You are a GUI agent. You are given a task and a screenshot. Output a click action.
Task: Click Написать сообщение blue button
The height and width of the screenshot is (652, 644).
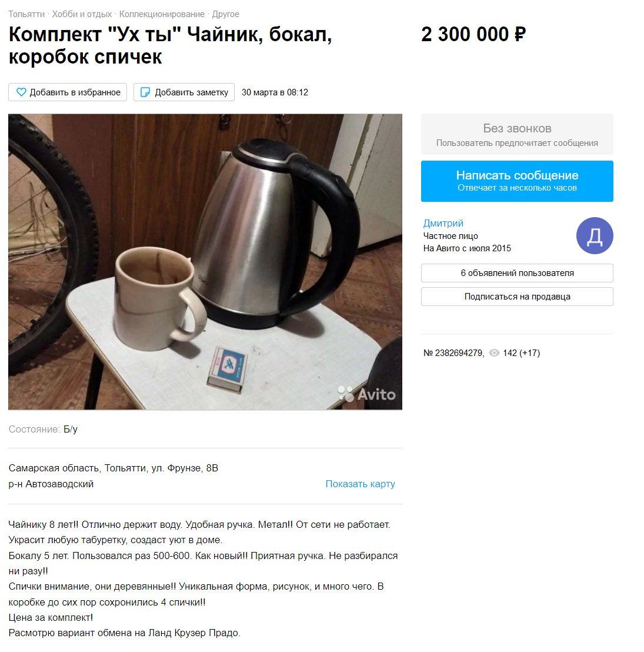click(x=517, y=181)
